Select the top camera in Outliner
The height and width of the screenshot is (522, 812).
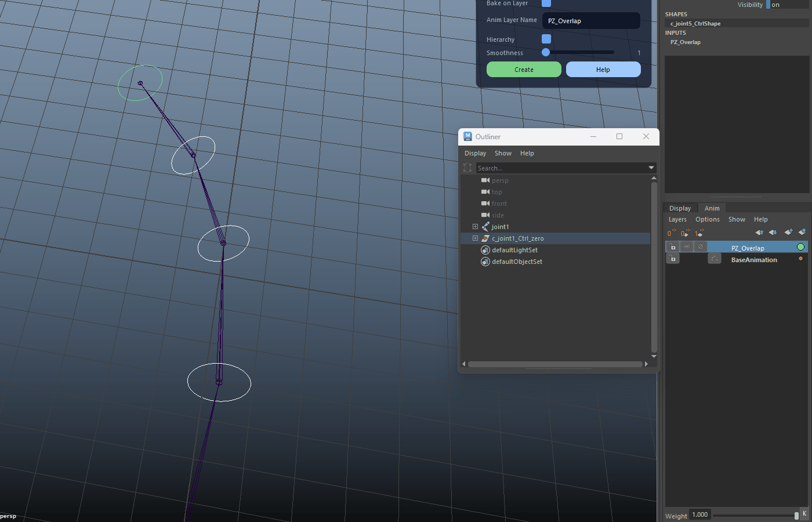(x=497, y=192)
